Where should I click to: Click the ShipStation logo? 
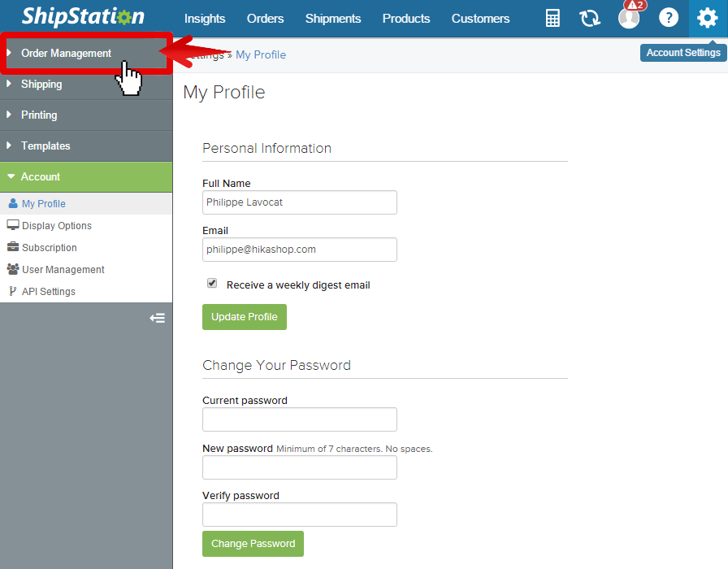pyautogui.click(x=83, y=17)
